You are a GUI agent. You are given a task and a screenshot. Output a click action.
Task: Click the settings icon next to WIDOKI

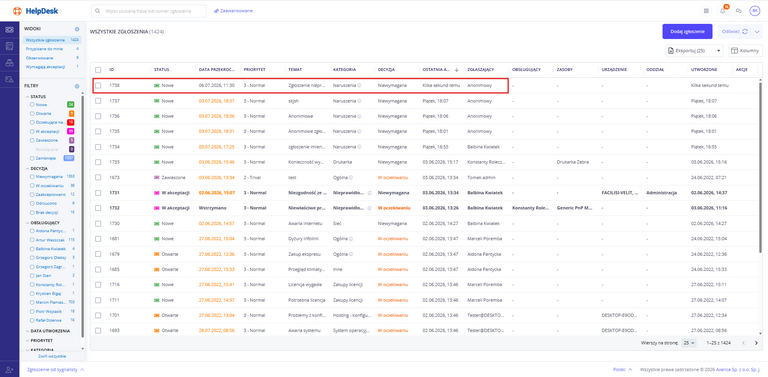[77, 29]
